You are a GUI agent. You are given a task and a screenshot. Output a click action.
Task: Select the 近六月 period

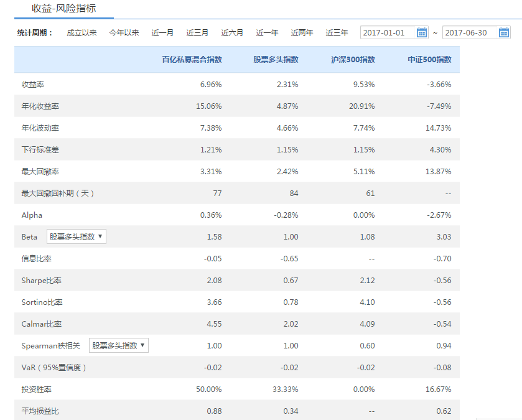pos(232,32)
